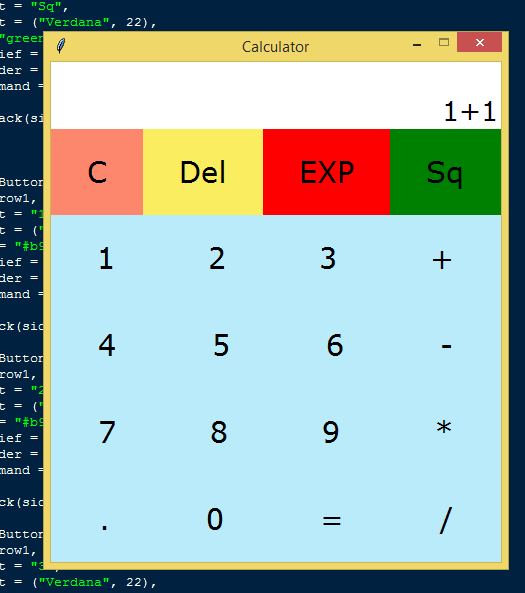Select the digit 5 key
The image size is (525, 593).
[221, 345]
